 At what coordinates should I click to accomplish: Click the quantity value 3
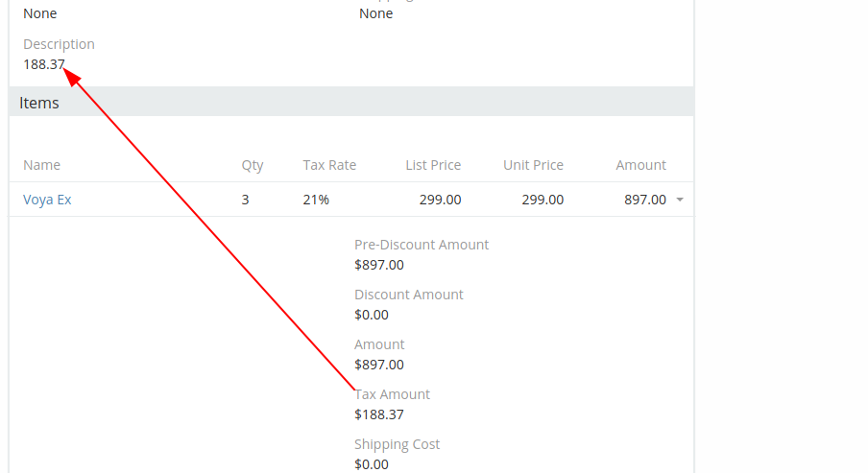[245, 200]
